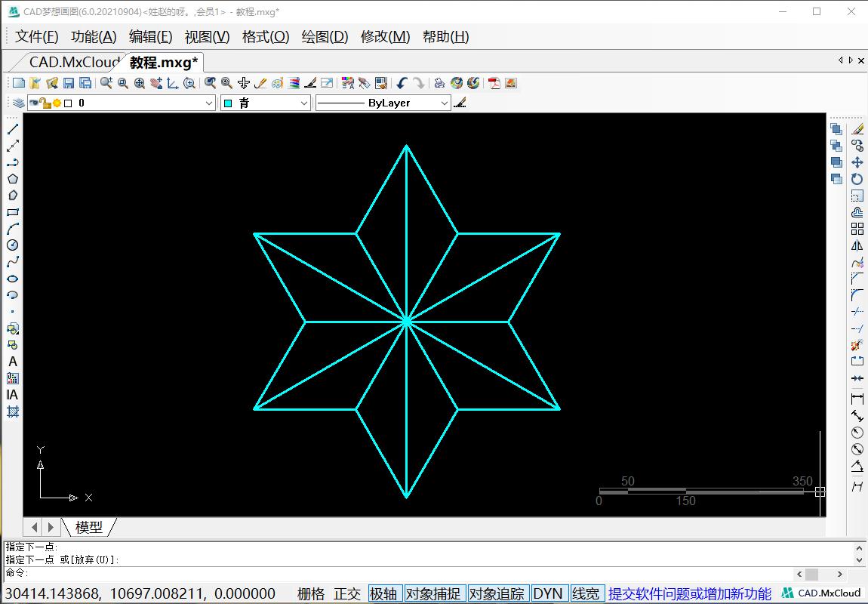The image size is (868, 604).
Task: Select the Mirror tool on right toolbar
Action: point(857,245)
